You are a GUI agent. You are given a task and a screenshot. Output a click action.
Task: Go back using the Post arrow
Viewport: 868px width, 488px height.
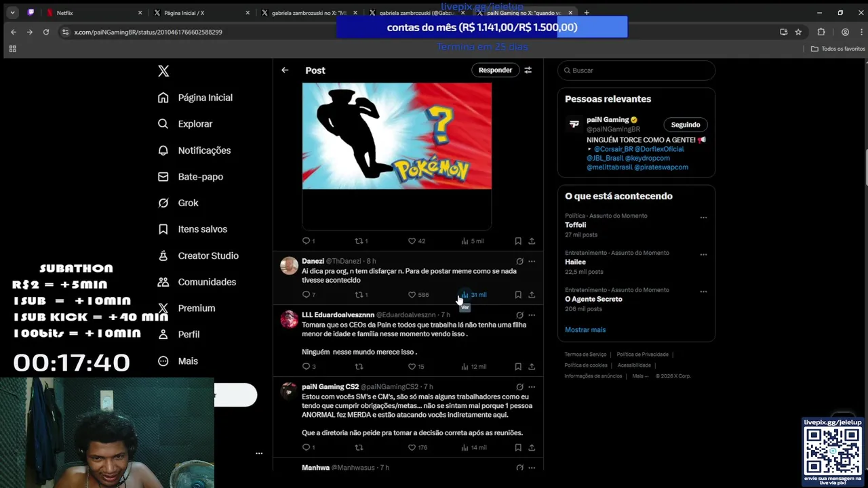pos(285,70)
